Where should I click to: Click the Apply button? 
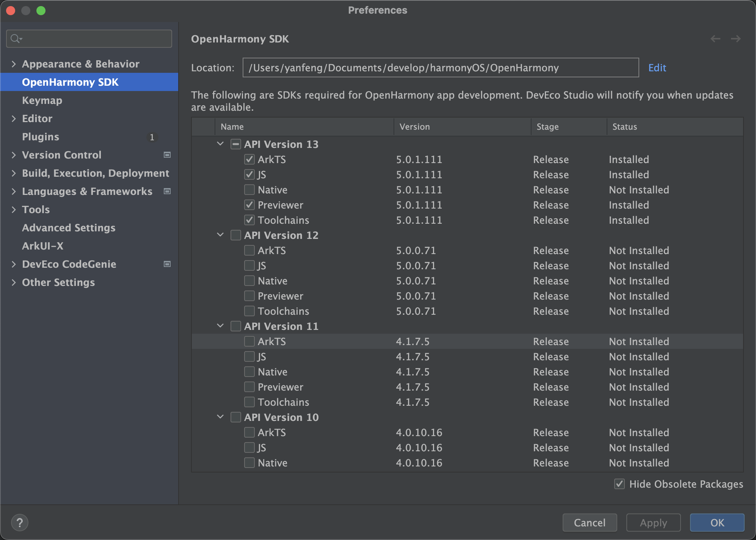click(x=653, y=523)
